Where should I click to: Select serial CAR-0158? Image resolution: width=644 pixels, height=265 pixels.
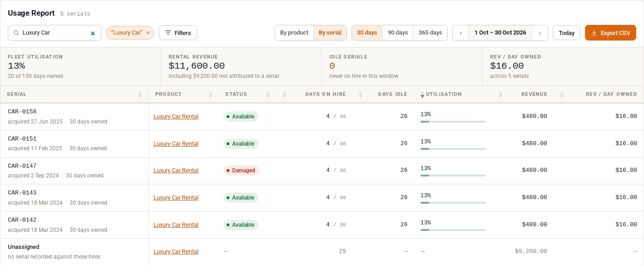click(22, 112)
